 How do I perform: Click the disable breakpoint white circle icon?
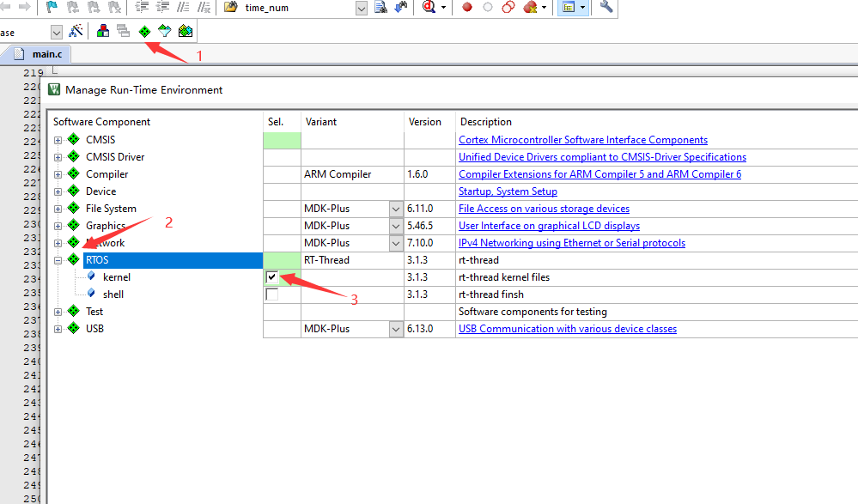coord(488,7)
